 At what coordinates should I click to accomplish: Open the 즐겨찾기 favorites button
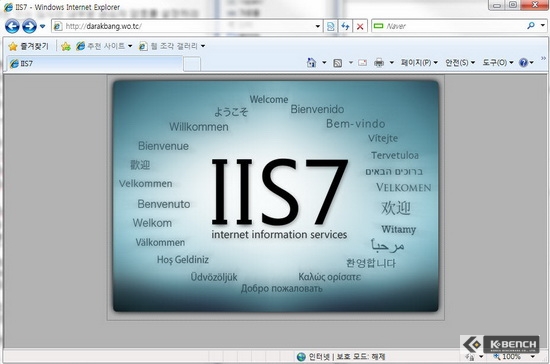pos(28,46)
